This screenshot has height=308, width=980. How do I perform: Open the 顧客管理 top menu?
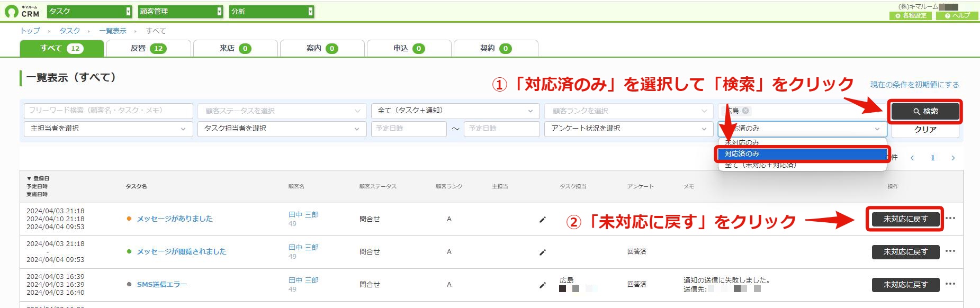(x=181, y=11)
